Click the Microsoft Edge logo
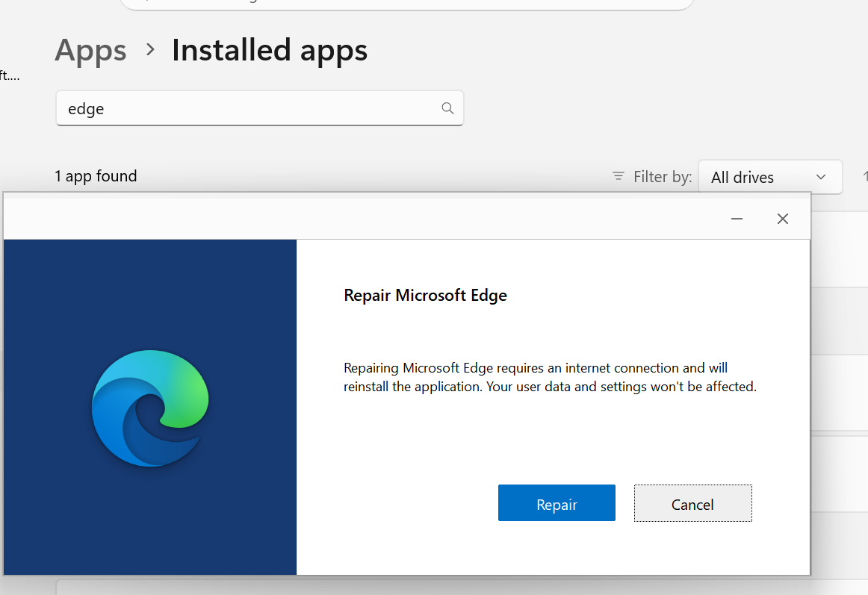This screenshot has height=595, width=868. tap(150, 408)
